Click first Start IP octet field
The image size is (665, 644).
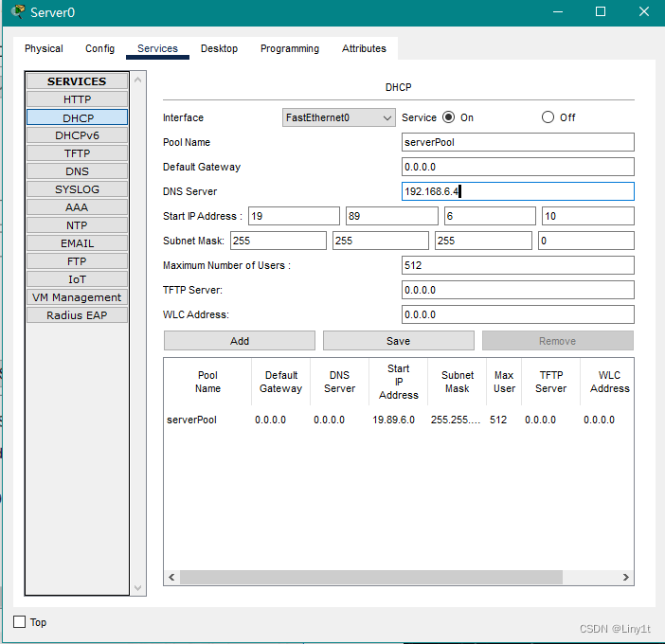pos(294,216)
